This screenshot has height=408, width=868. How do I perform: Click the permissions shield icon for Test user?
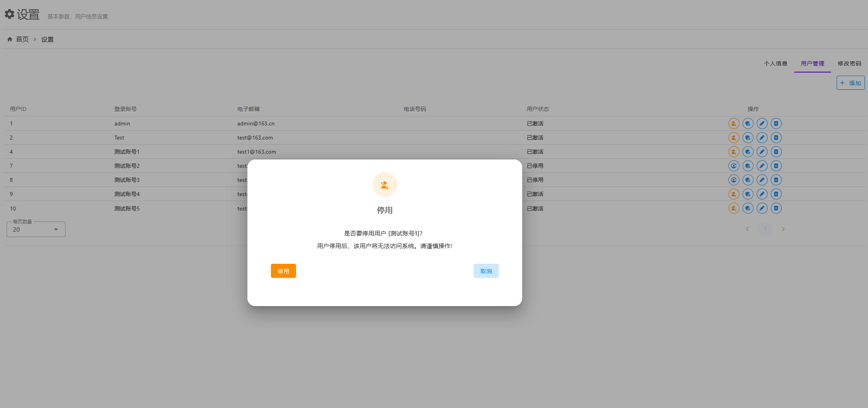[748, 138]
